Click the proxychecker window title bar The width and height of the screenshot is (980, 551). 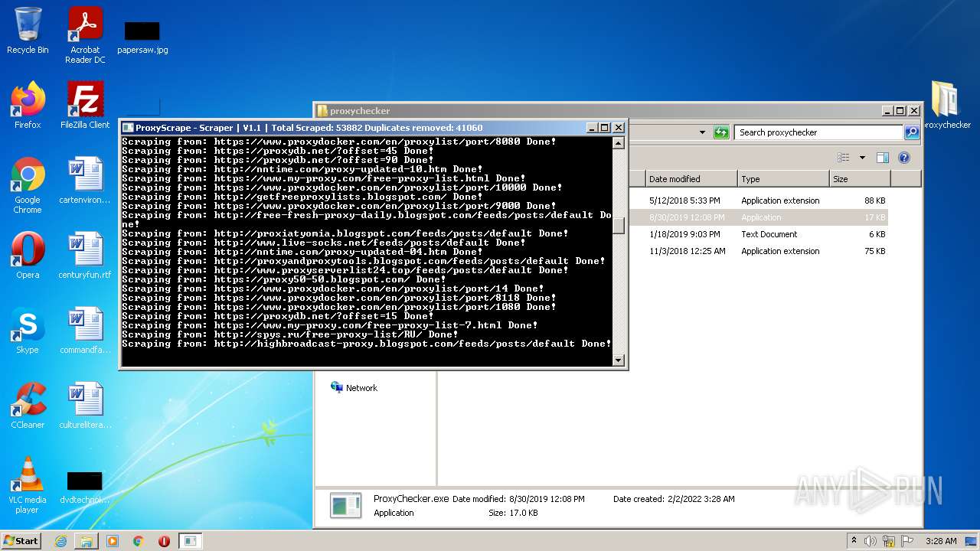click(597, 111)
